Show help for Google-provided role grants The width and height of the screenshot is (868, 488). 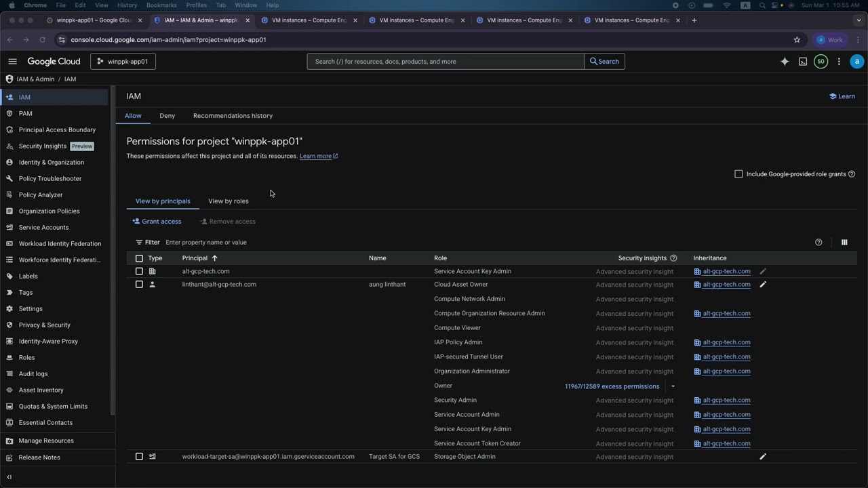coord(852,174)
